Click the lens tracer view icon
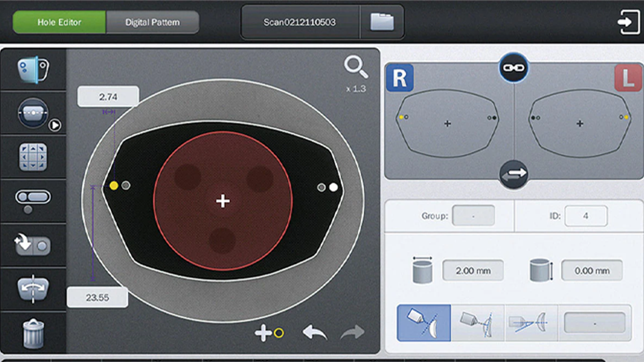The width and height of the screenshot is (644, 362). tap(33, 70)
